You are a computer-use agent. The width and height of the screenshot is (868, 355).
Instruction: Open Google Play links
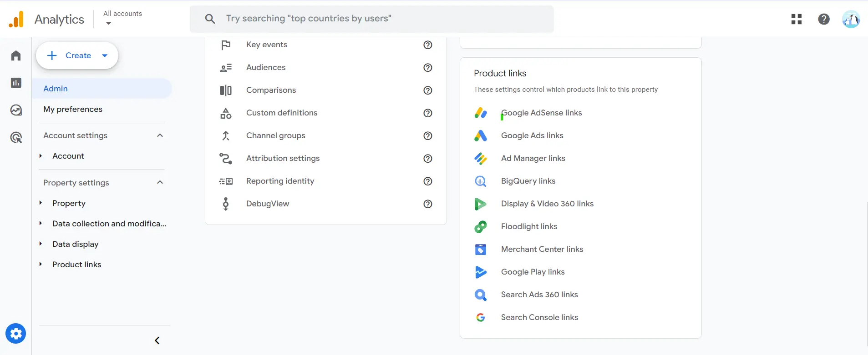click(533, 272)
